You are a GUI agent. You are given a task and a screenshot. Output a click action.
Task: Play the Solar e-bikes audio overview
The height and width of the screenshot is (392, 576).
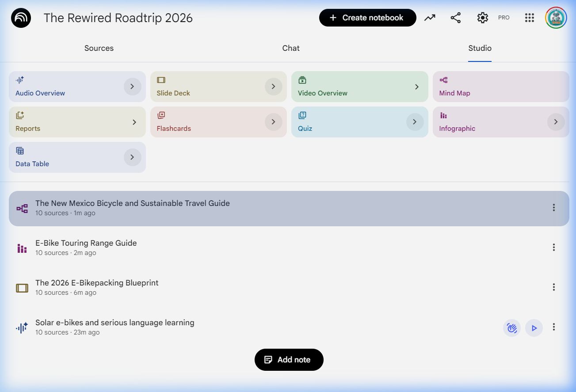click(534, 328)
